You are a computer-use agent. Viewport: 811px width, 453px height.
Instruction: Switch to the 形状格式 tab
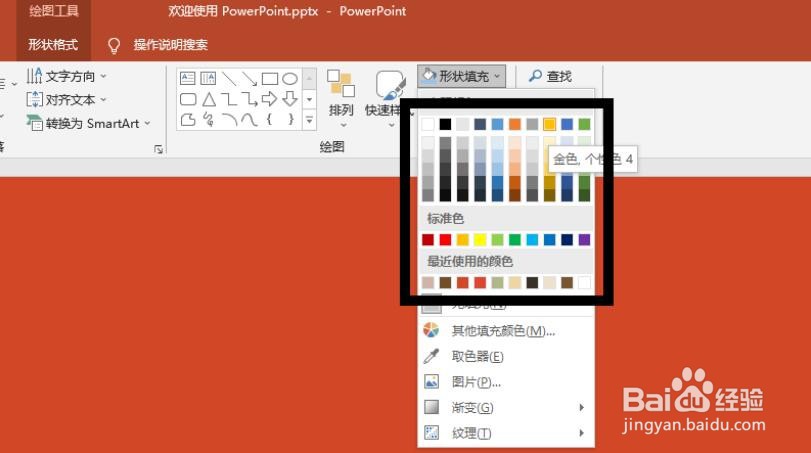[x=53, y=45]
